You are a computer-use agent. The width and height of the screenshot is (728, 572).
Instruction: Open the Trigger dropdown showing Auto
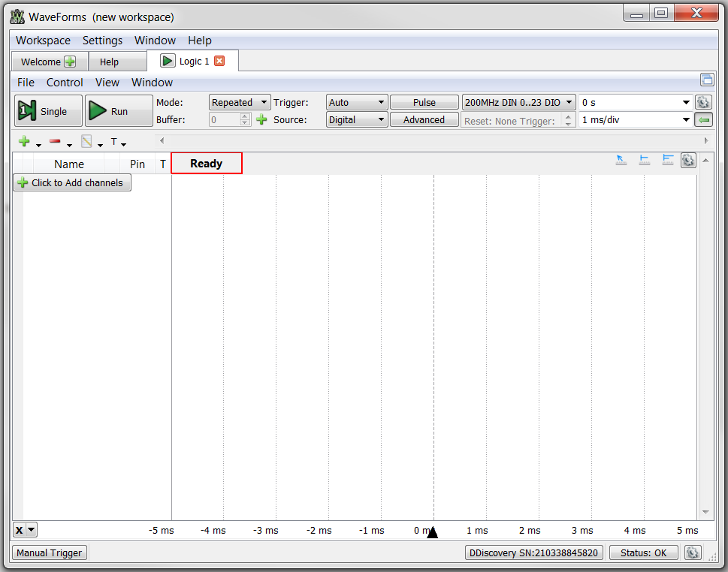[x=357, y=102]
